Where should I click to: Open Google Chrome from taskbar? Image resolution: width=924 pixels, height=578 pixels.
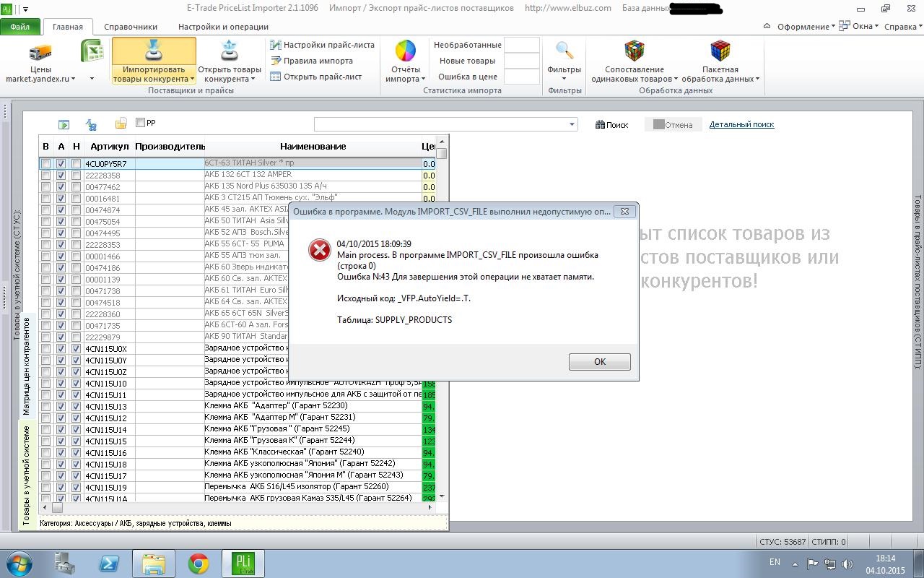click(x=199, y=564)
